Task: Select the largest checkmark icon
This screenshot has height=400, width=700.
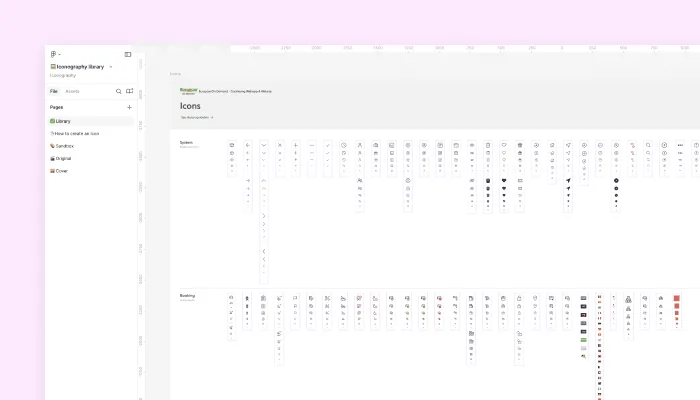Action: point(328,145)
